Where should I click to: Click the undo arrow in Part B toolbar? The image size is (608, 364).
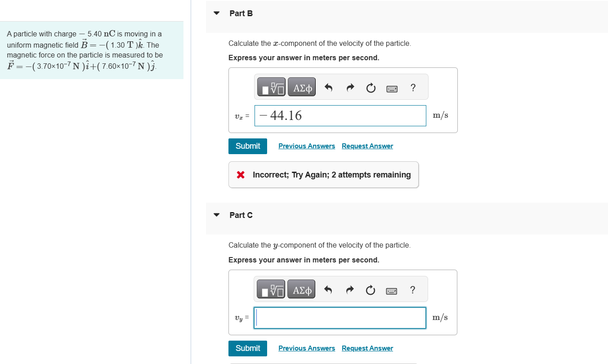[328, 87]
